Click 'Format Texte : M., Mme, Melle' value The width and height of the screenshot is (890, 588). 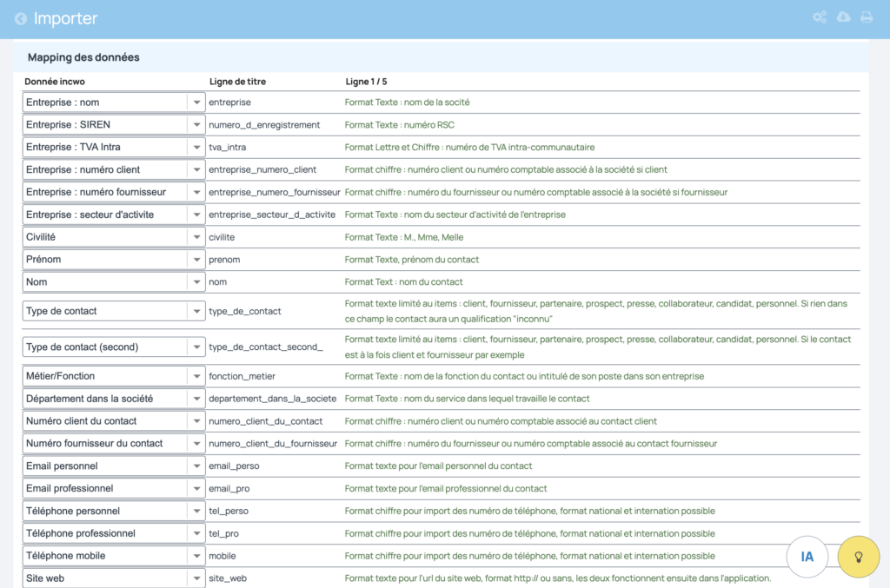404,237
